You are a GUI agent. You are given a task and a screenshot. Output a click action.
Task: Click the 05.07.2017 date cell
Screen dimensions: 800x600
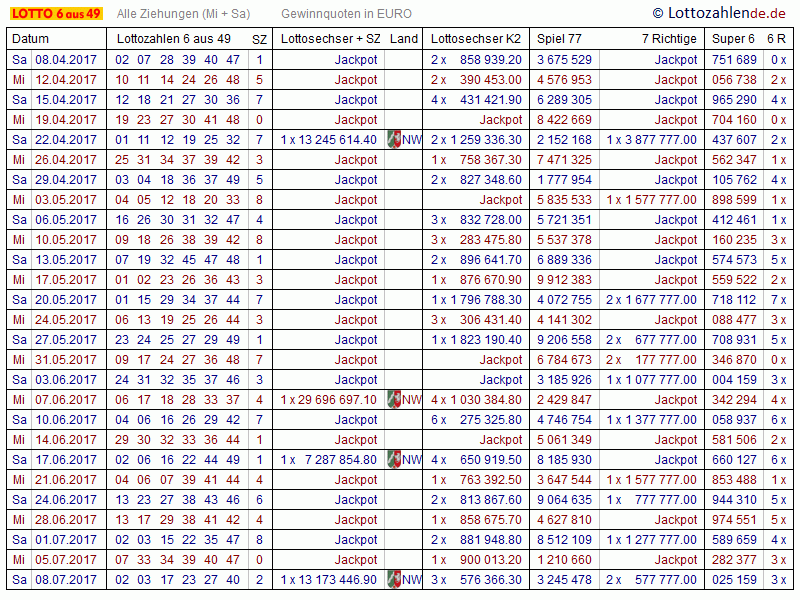[66, 559]
